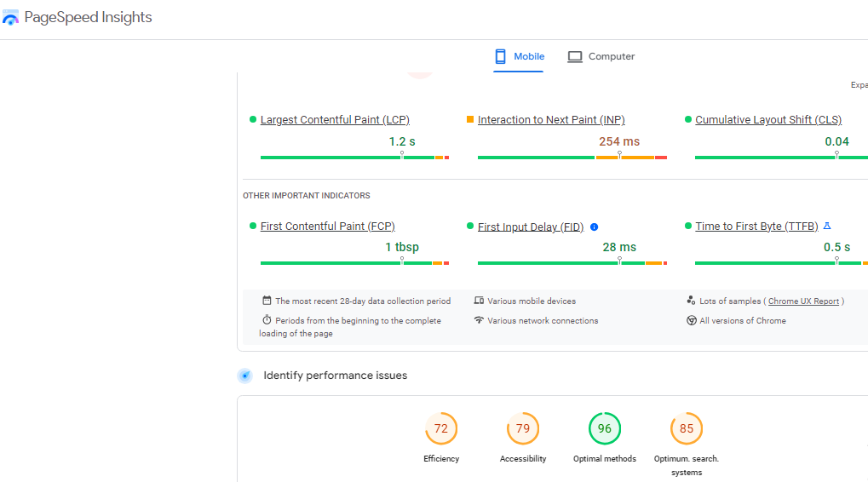The height and width of the screenshot is (482, 868).
Task: Click the Identify performance issues icon
Action: tap(244, 376)
